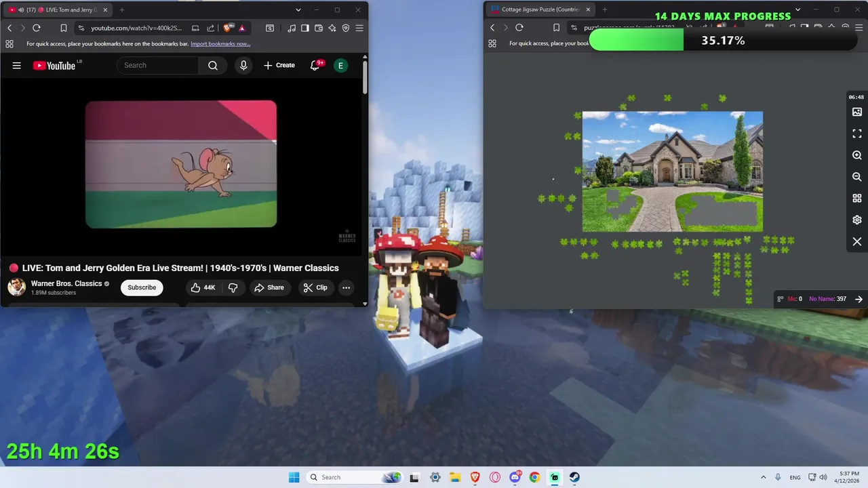Open Brave main menu in YouTube window
Image resolution: width=868 pixels, height=488 pixels.
click(359, 28)
